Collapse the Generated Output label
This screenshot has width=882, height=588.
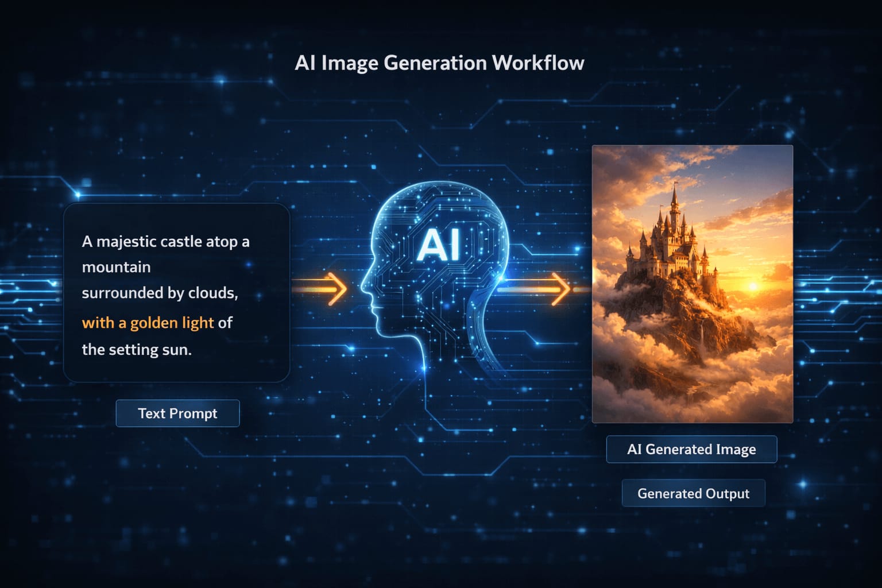[x=693, y=493]
